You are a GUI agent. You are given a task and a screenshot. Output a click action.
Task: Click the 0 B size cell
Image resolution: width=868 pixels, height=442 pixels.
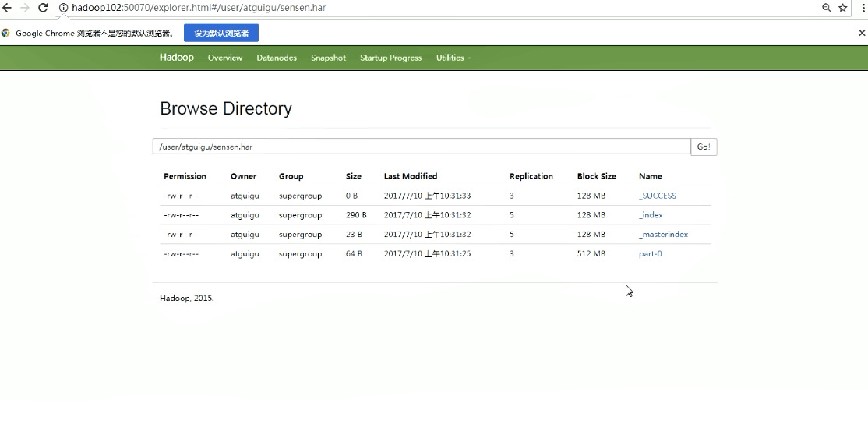tap(351, 196)
